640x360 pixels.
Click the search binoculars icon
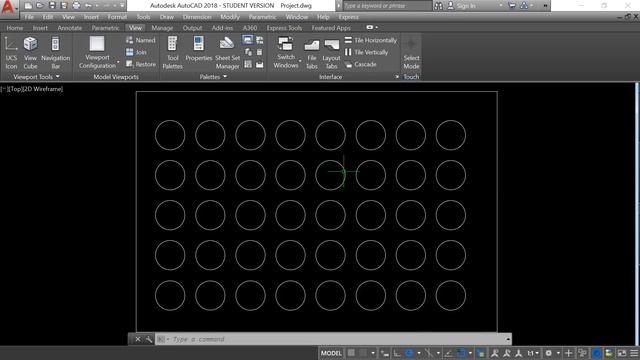click(x=438, y=6)
